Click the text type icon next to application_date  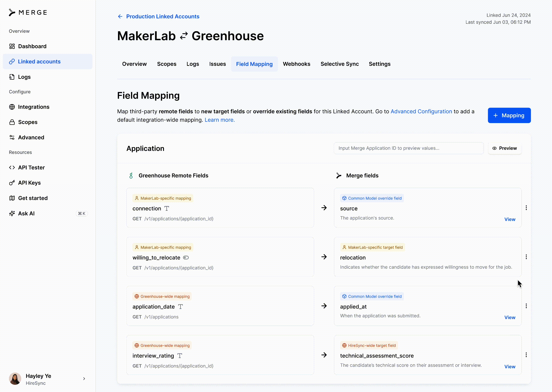(180, 307)
